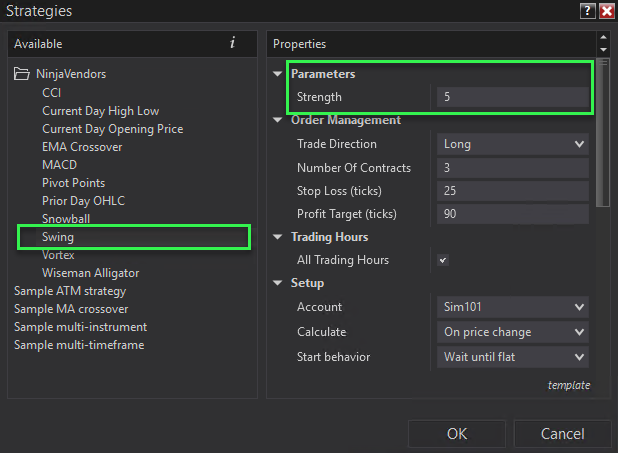618x453 pixels.
Task: Toggle All Trading Hours checkbox
Action: coord(443,260)
